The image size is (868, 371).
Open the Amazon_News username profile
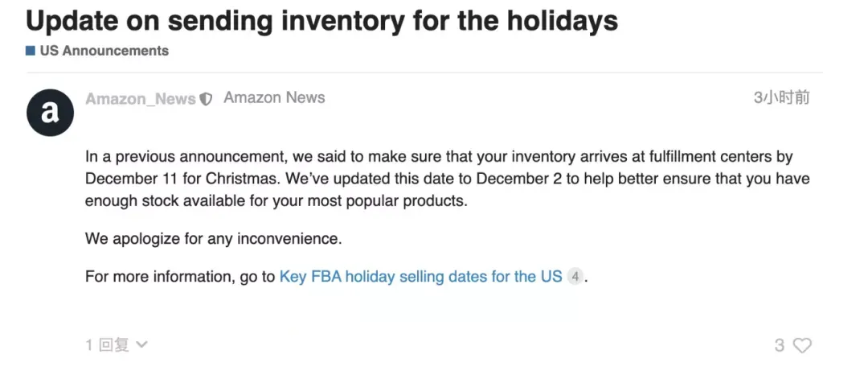(141, 99)
